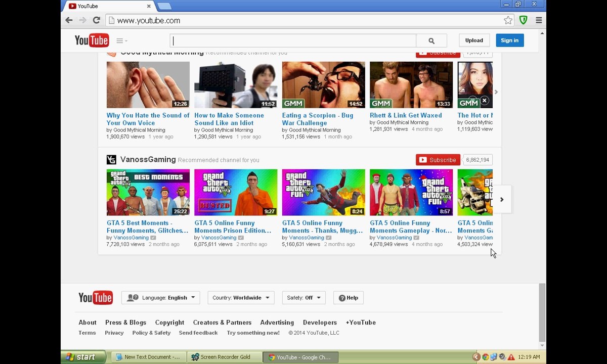The width and height of the screenshot is (607, 364).
Task: Reload the page with refresh icon
Action: (96, 20)
